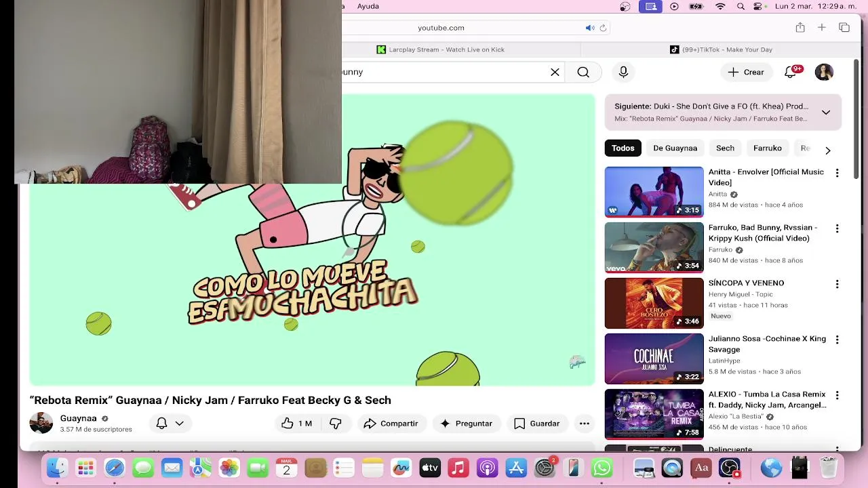Image resolution: width=868 pixels, height=488 pixels.
Task: Open Farruko Krippy Kush video title
Action: click(763, 232)
